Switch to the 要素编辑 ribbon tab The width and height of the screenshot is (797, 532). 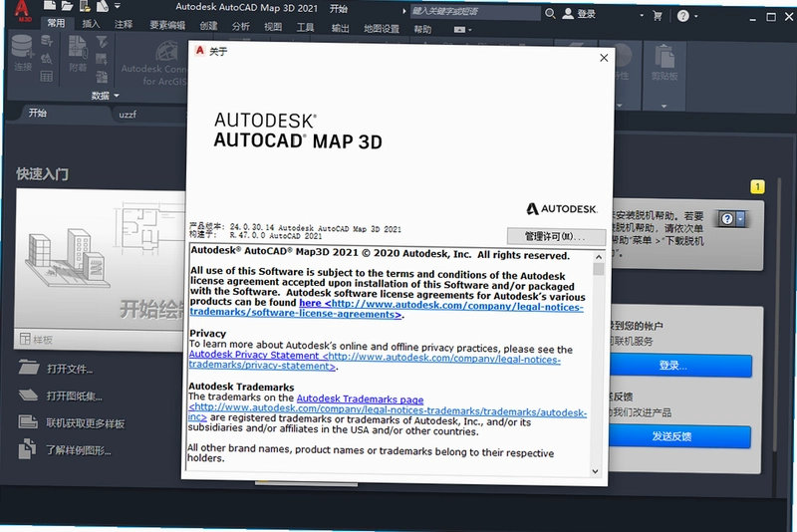(167, 25)
